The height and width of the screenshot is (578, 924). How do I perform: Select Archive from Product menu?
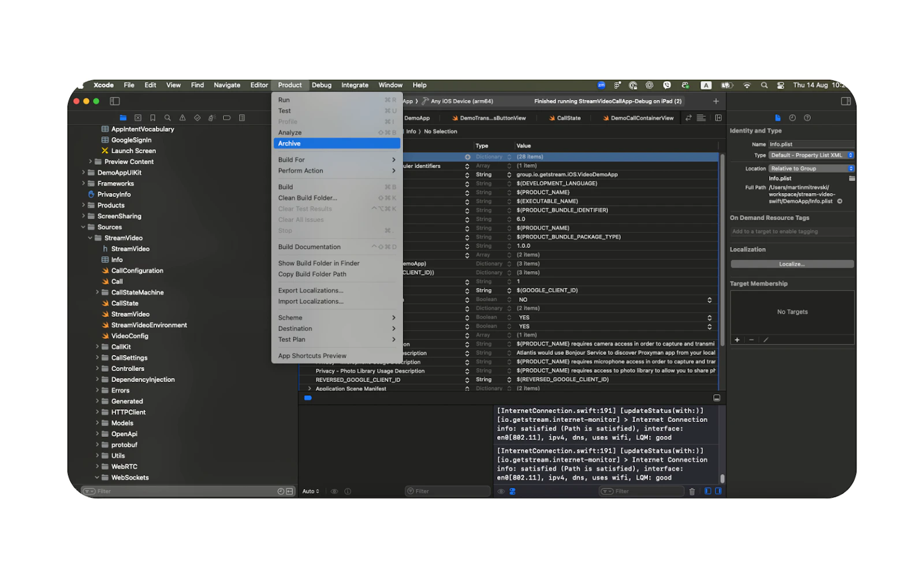tap(337, 143)
